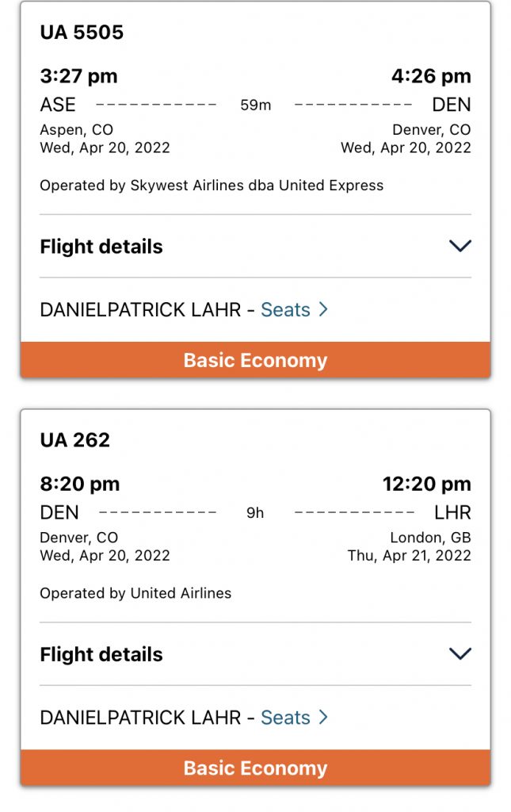The width and height of the screenshot is (511, 812).
Task: Click UA 5505 flight number heading
Action: click(x=82, y=32)
